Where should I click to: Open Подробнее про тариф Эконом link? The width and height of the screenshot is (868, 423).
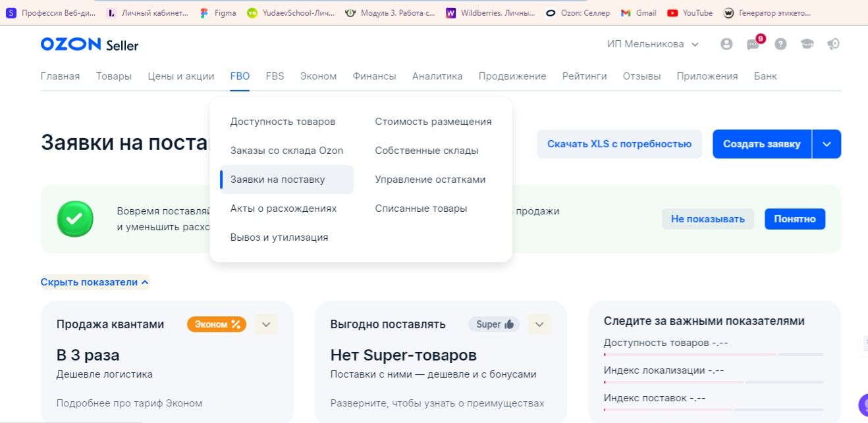(129, 403)
